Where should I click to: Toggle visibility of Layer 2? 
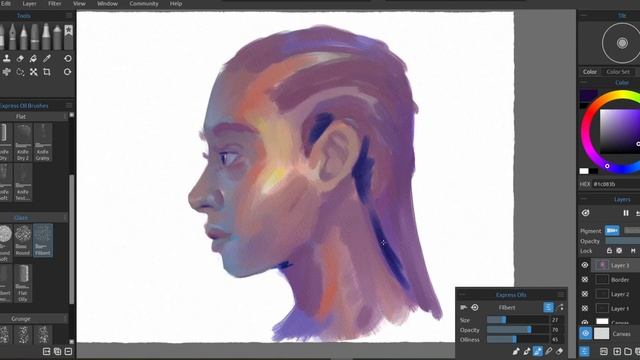(x=585, y=294)
